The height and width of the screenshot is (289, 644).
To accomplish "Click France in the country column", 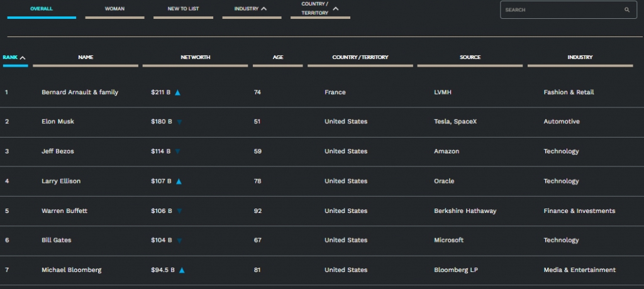I will point(335,92).
